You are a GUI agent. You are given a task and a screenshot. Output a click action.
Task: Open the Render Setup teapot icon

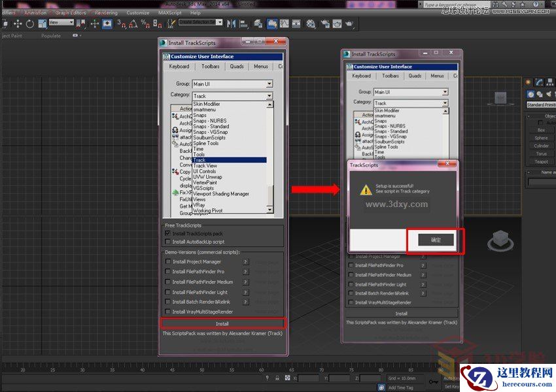tap(324, 24)
